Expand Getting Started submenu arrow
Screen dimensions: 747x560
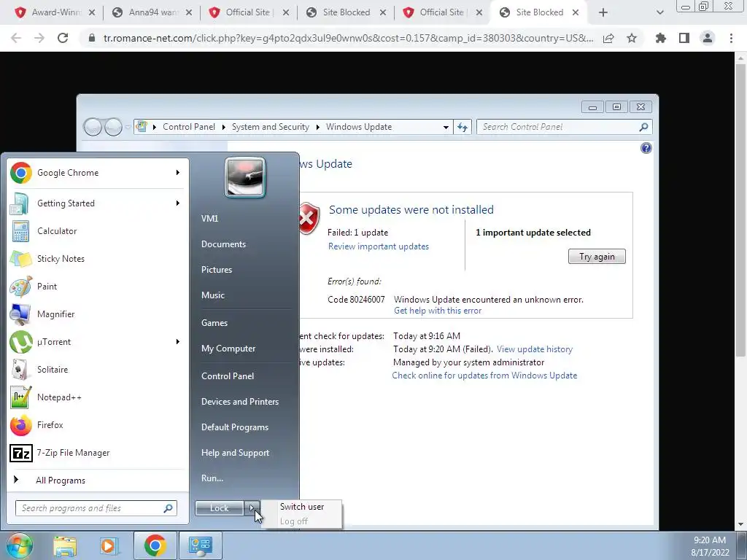pyautogui.click(x=178, y=203)
